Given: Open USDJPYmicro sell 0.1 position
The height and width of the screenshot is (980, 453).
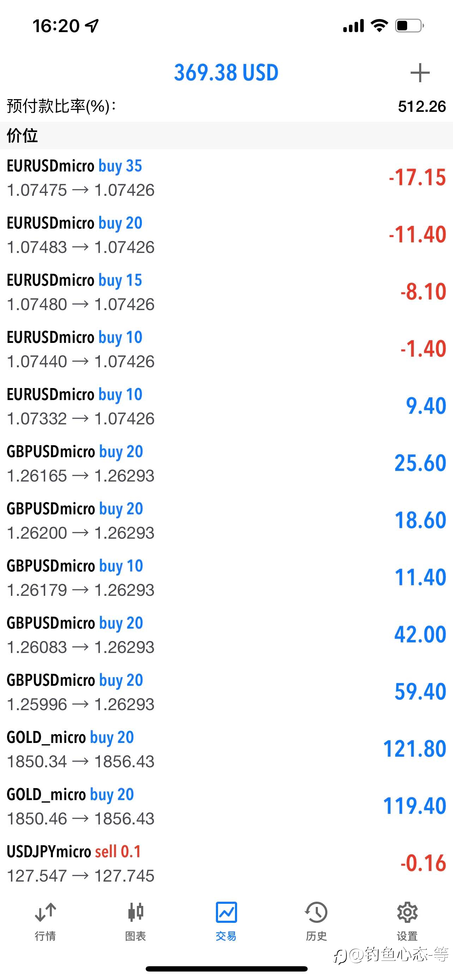Looking at the screenshot, I should coord(226,863).
